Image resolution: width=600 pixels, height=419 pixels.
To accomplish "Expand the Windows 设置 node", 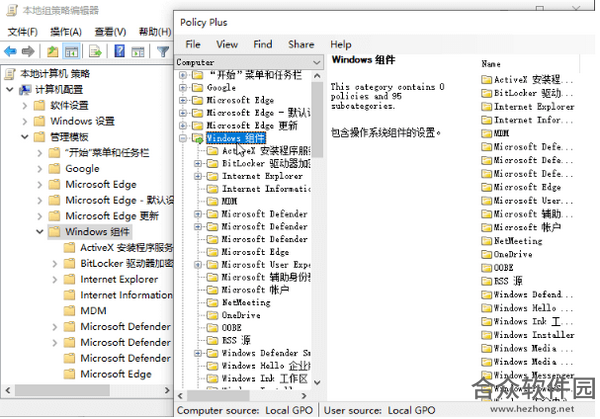I will 25,121.
